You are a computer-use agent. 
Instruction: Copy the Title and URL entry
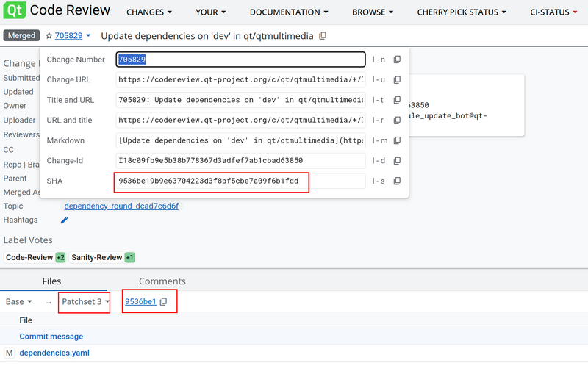(x=397, y=100)
